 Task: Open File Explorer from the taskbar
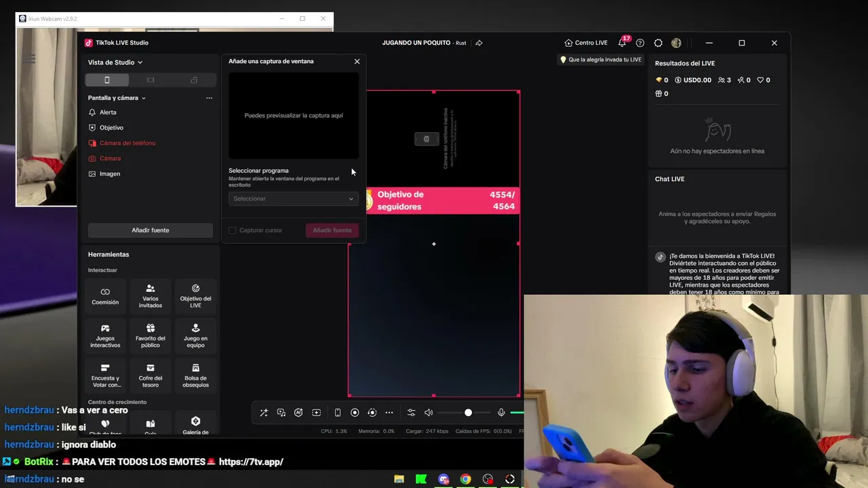click(399, 479)
